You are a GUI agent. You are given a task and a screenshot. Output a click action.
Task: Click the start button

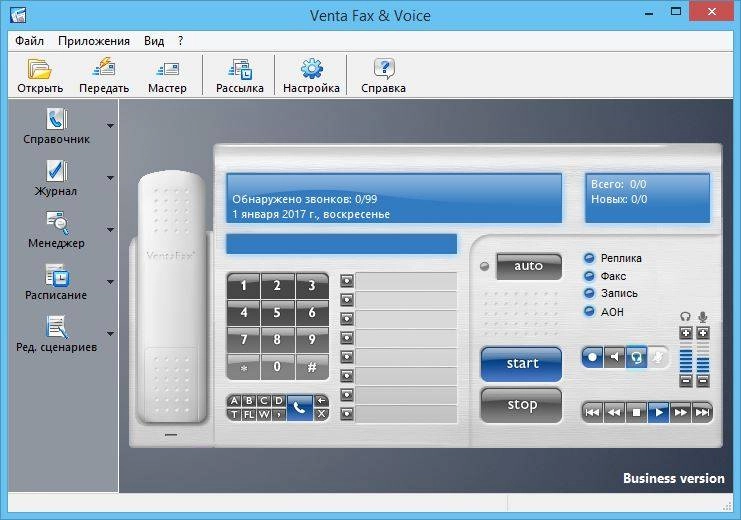pos(522,364)
